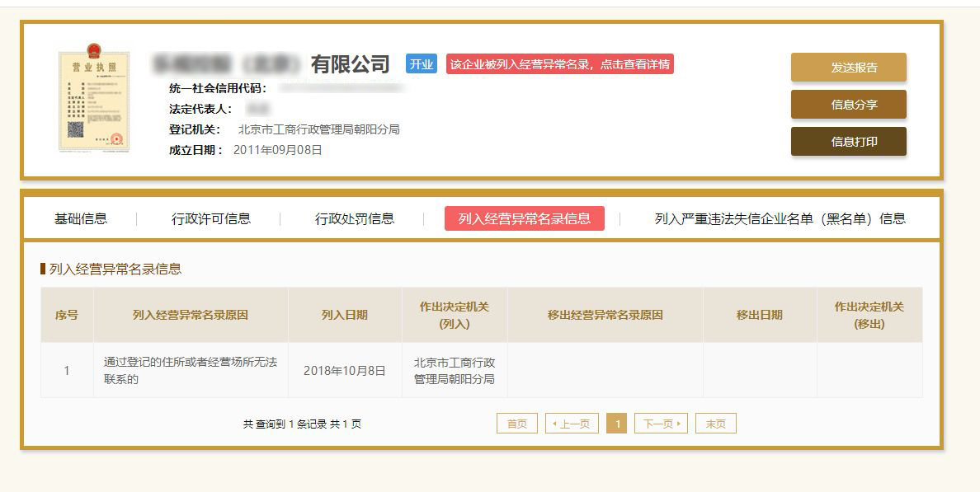Click the blue 开业 status badge
This screenshot has height=492, width=980.
click(422, 64)
